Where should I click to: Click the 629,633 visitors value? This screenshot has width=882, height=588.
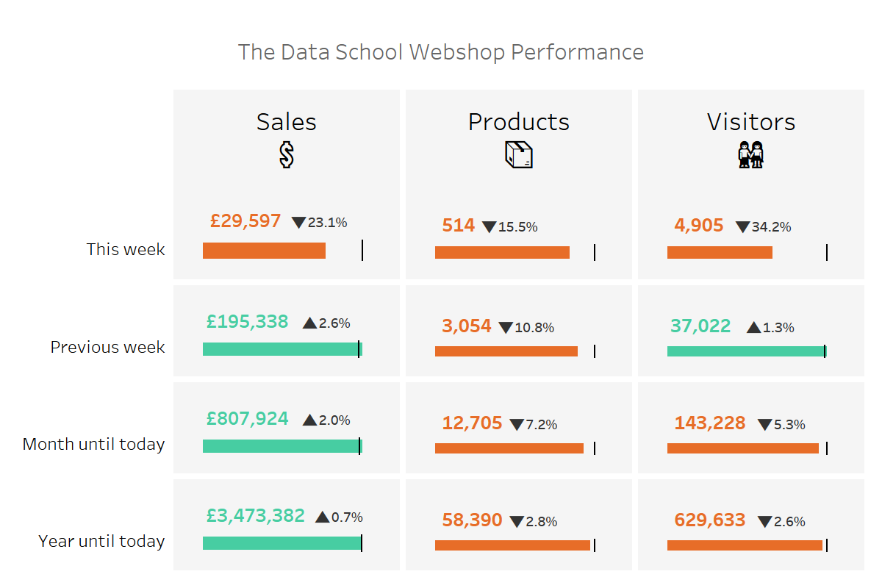(709, 520)
